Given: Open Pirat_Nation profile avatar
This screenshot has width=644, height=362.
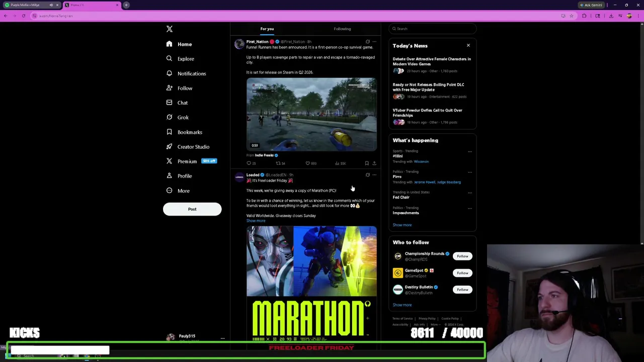Looking at the screenshot, I should click(239, 44).
